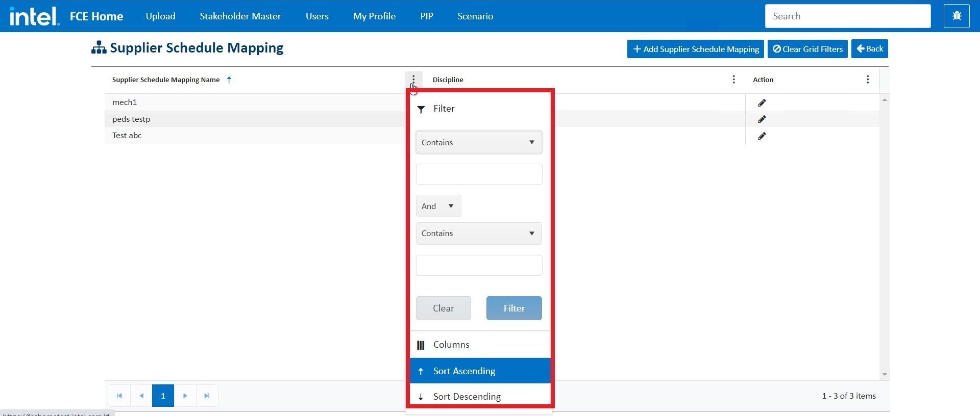980x416 pixels.
Task: Go to last page arrow
Action: [x=207, y=396]
